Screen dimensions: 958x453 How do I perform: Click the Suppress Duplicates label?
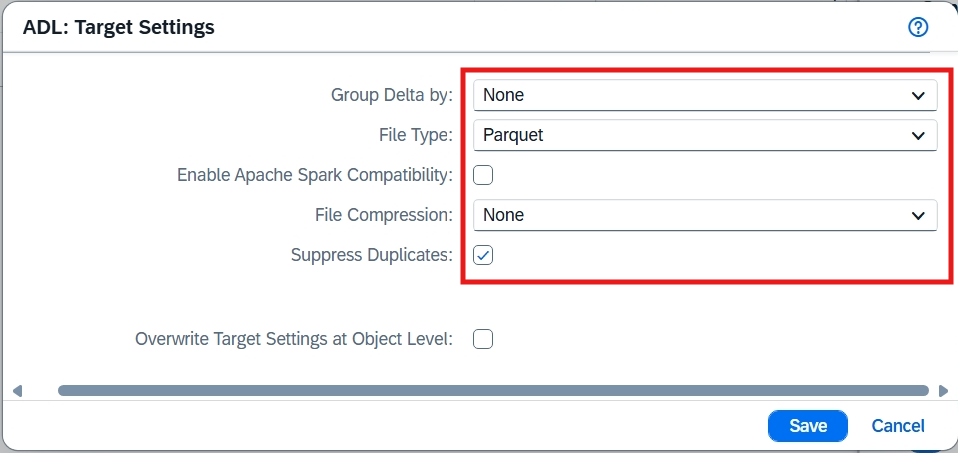coord(371,255)
